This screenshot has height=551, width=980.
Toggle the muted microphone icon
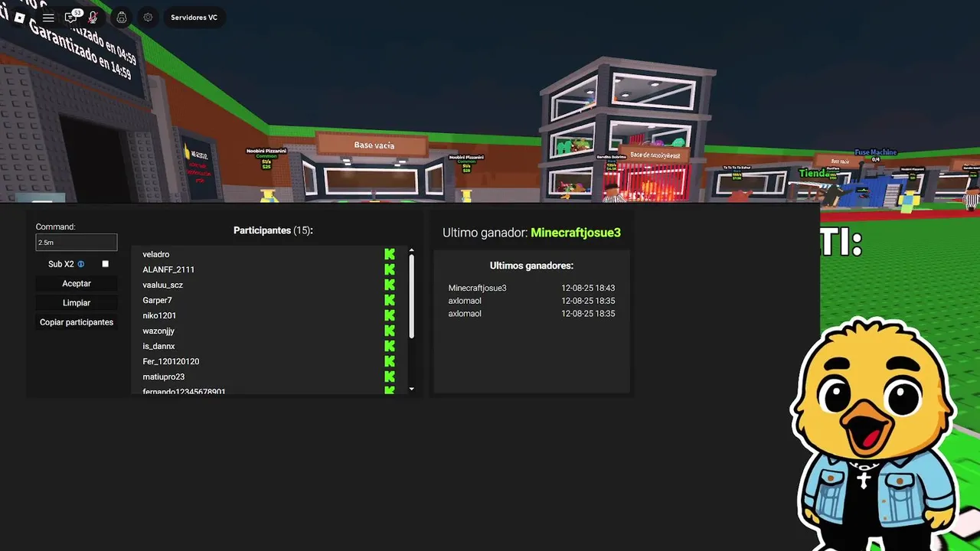click(x=93, y=17)
